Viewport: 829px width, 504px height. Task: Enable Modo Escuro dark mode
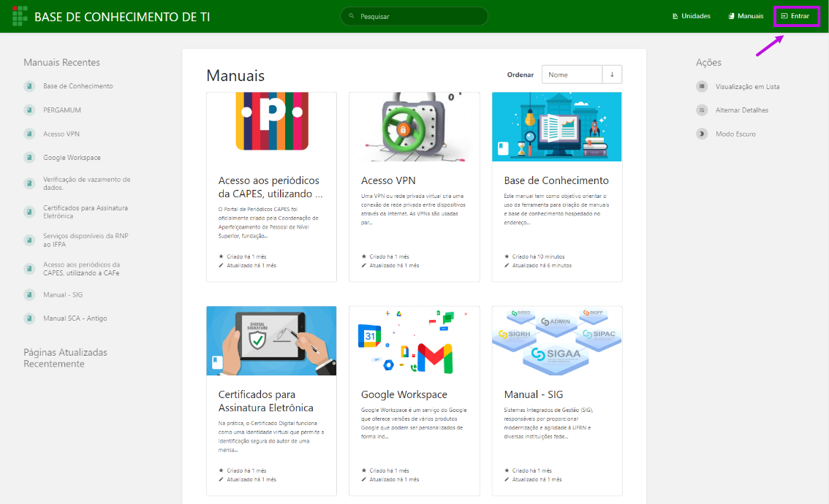[735, 134]
